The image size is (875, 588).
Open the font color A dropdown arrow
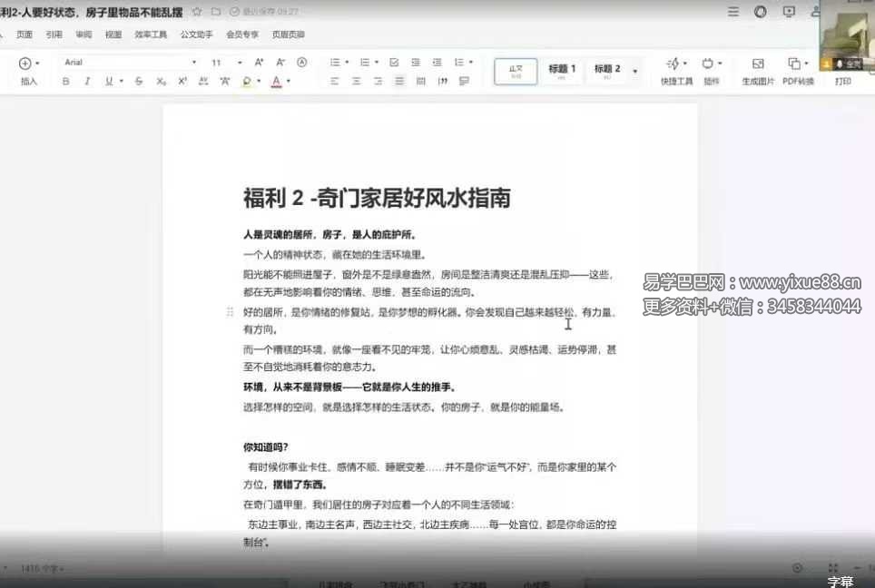tap(289, 82)
